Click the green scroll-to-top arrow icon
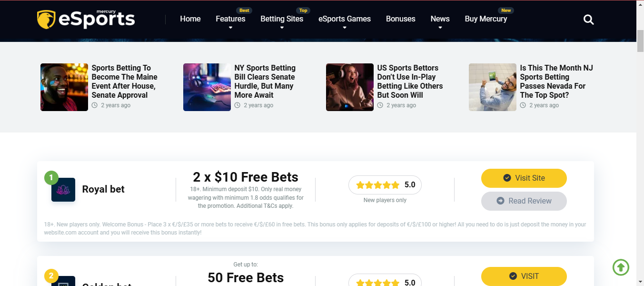The image size is (644, 286). tap(621, 267)
